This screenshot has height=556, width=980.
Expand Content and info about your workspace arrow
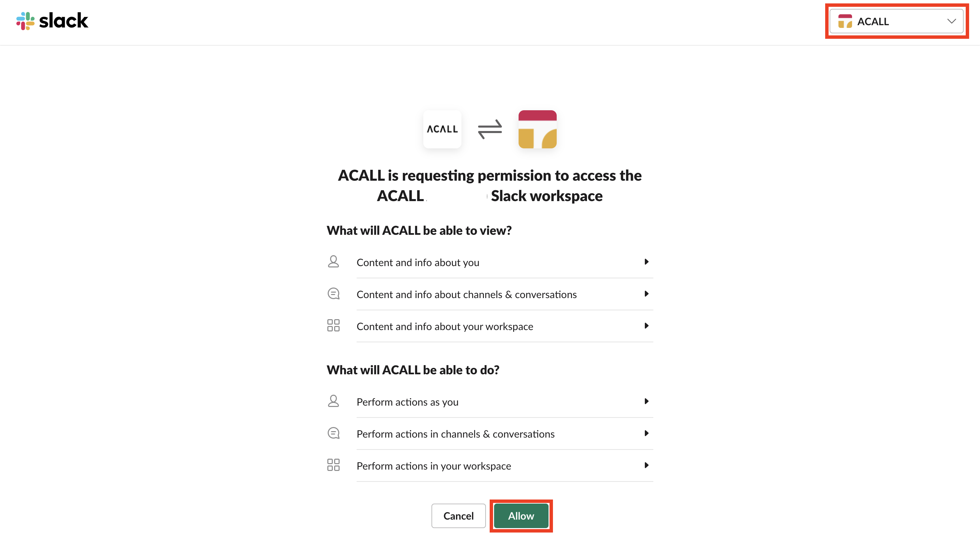[x=646, y=326]
